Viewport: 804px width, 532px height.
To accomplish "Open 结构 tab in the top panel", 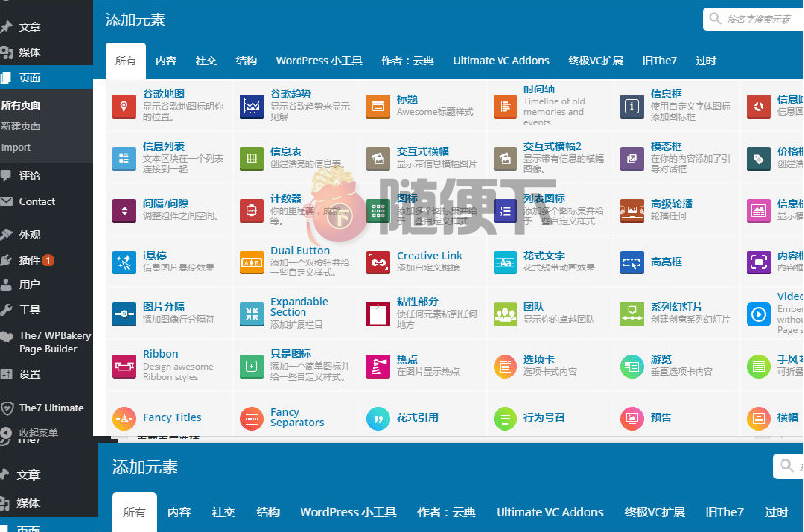I will (x=246, y=61).
